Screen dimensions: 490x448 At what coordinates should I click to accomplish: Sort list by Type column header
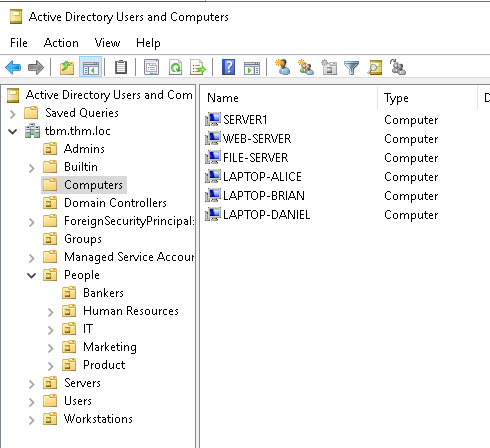click(427, 98)
